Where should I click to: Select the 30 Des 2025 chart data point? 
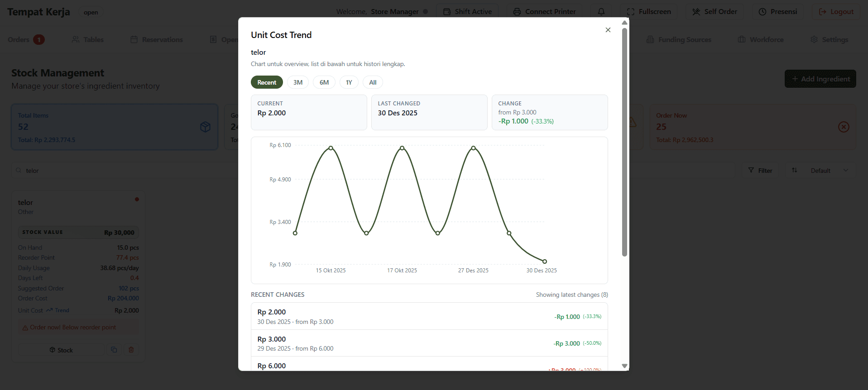coord(545,262)
